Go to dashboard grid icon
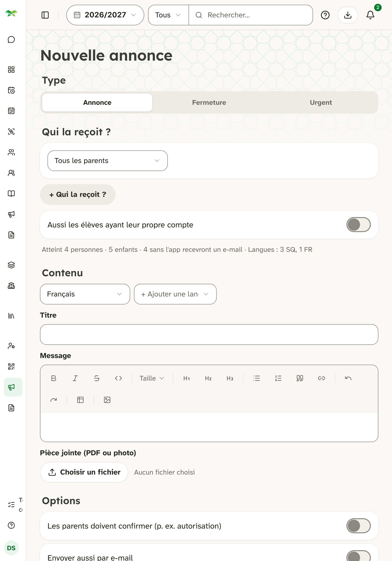392x561 pixels. pos(11,70)
